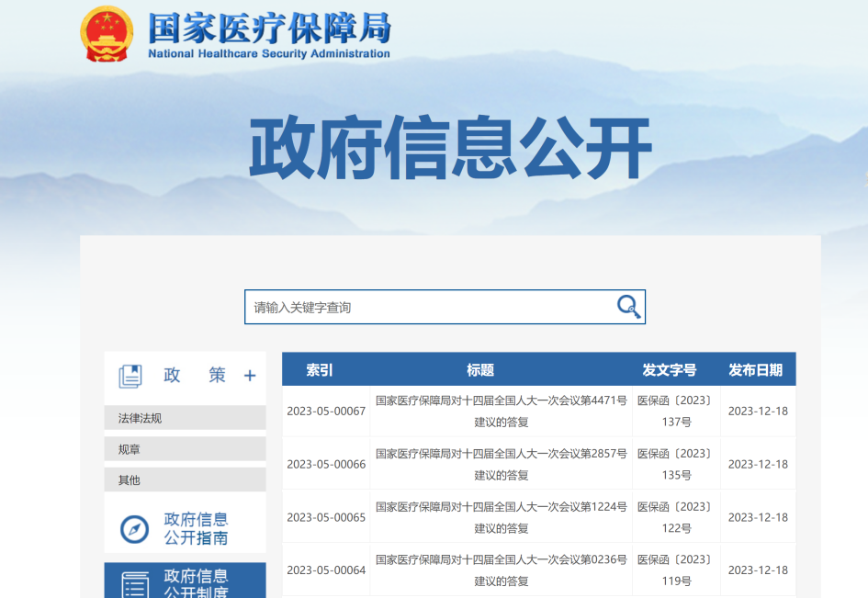Click the date in the 00065 row

(758, 518)
